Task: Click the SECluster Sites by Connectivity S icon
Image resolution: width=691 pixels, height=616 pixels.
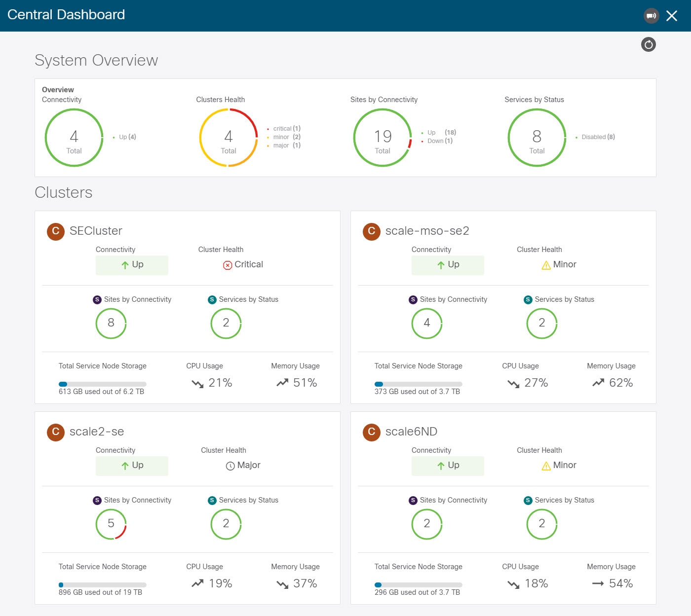Action: (x=97, y=300)
